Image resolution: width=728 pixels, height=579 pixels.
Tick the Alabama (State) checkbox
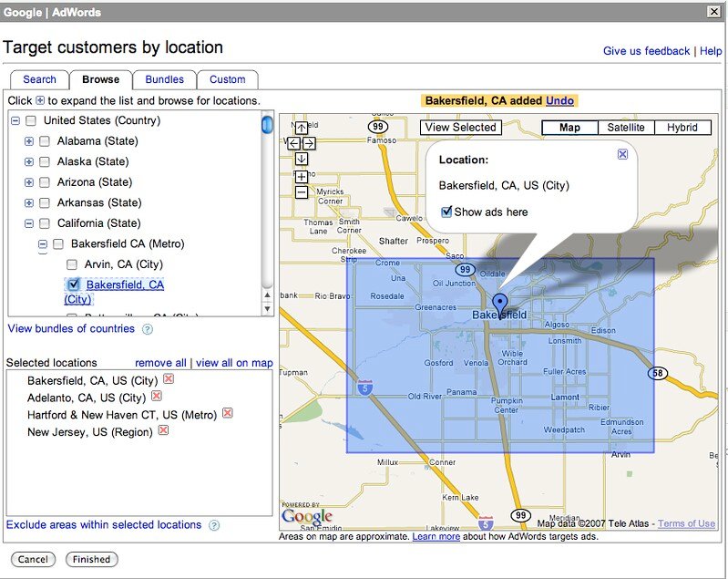pos(44,141)
